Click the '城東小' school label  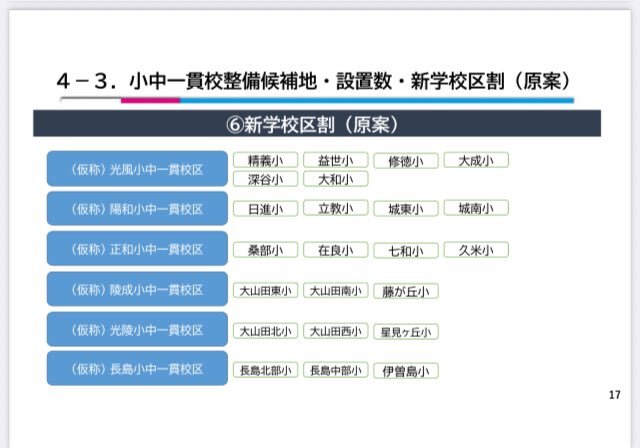(x=406, y=209)
